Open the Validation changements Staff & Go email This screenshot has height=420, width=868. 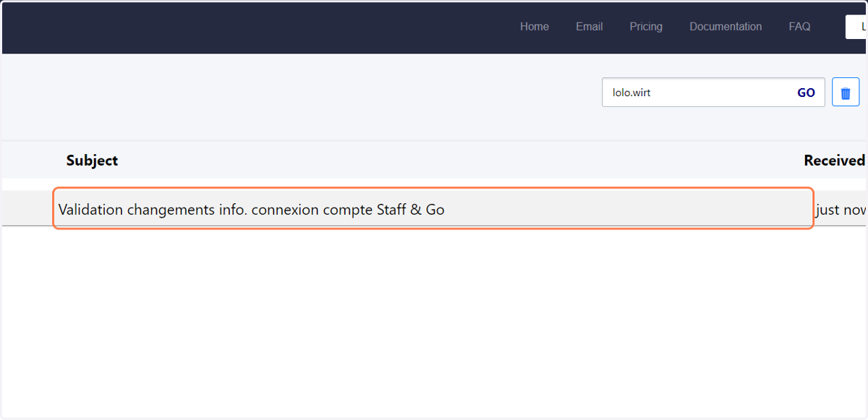tap(433, 209)
